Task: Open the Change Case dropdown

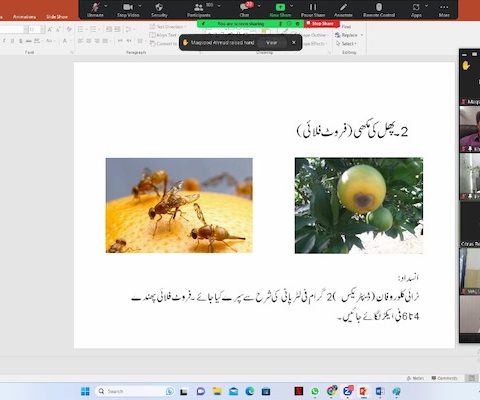Action: coord(49,41)
